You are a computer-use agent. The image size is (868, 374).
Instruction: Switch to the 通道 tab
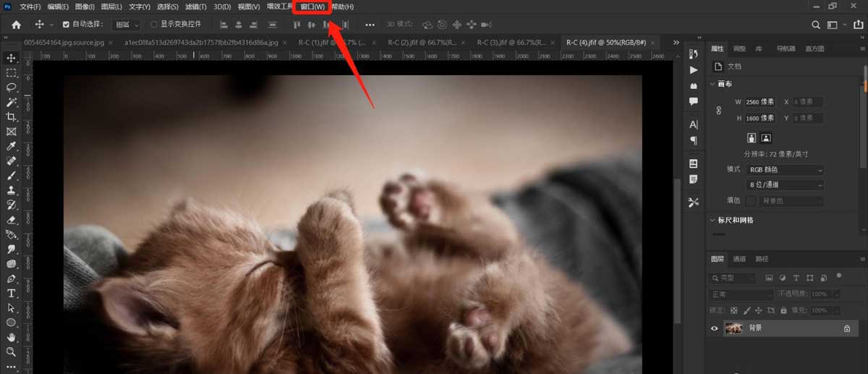tap(739, 259)
